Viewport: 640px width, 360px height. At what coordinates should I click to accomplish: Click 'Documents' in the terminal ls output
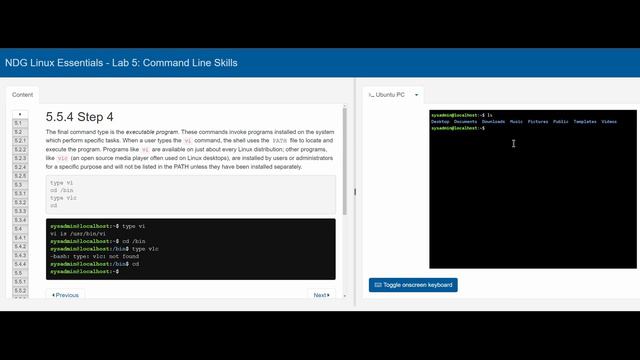coord(465,122)
